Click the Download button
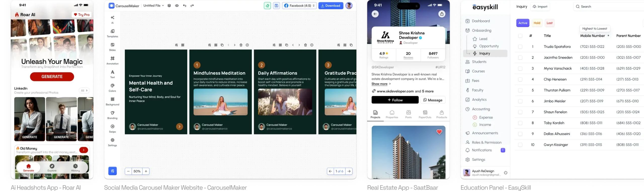This screenshot has width=644, height=191. [331, 6]
